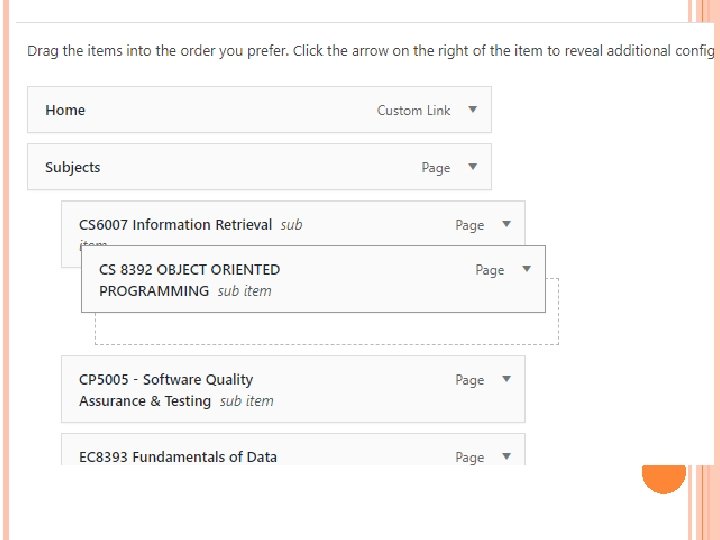720x540 pixels.
Task: Click EC8393 Fundamentals of Data item
Action: click(178, 457)
